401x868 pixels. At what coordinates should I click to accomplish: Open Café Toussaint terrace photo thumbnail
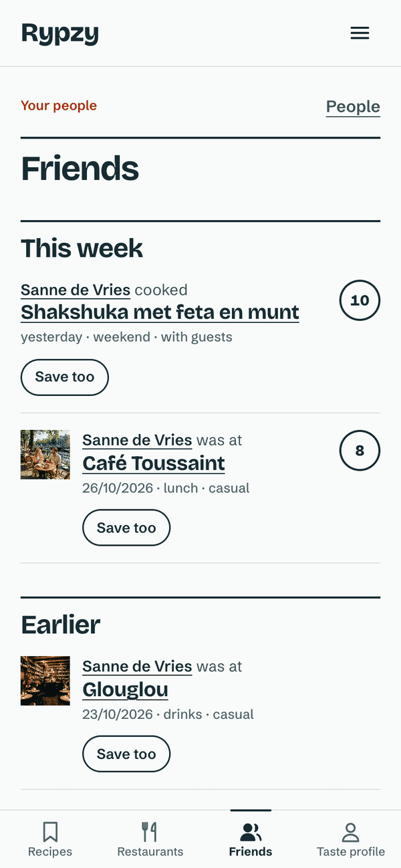pyautogui.click(x=45, y=455)
